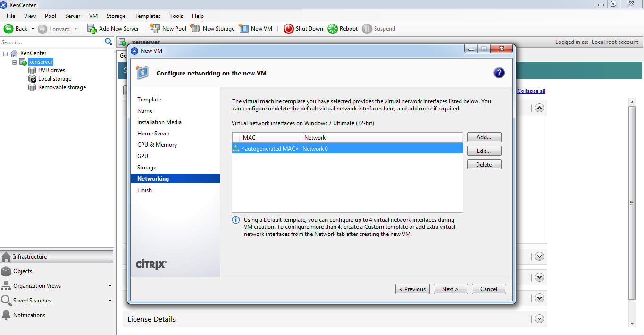This screenshot has width=644, height=335.
Task: Switch to the Infrastructure view
Action: 57,257
